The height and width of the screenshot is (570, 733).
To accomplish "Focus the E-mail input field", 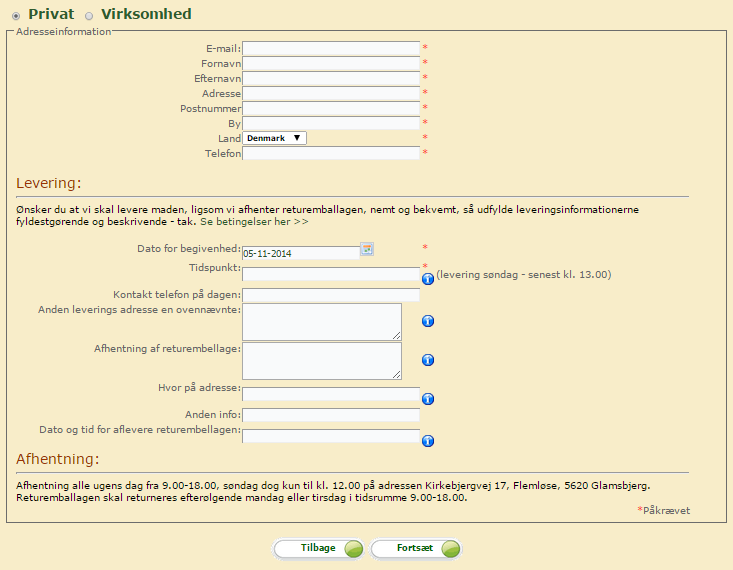I will [x=331, y=48].
